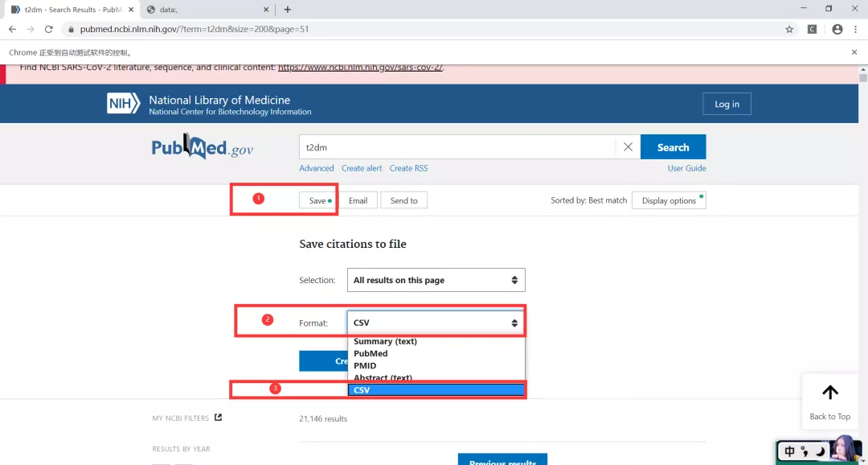Screen dimensions: 868x465
Task: Open the National Library of Medicine link
Action: coord(219,101)
